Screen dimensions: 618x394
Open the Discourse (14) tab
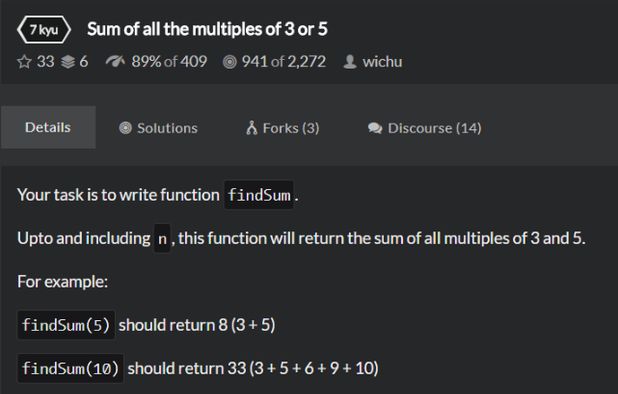[424, 128]
